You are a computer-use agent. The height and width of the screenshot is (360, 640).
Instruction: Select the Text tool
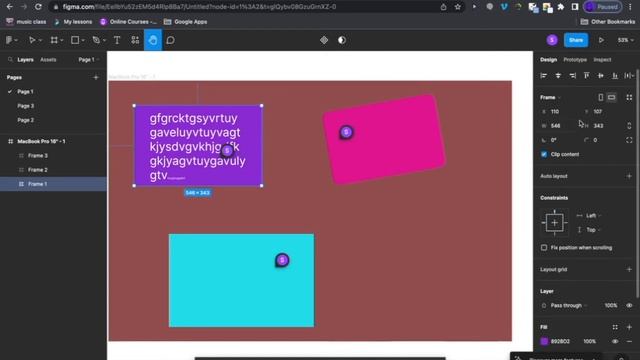(x=117, y=40)
